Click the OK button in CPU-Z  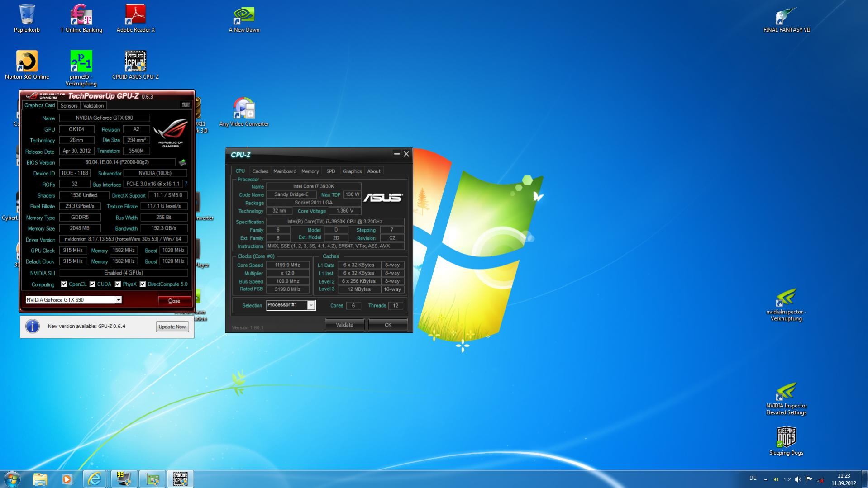coord(388,325)
